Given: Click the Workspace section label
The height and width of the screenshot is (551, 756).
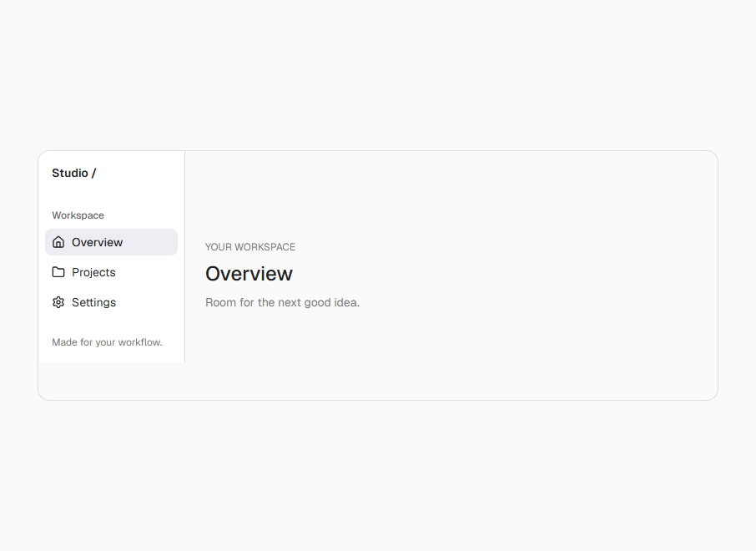Looking at the screenshot, I should coord(78,215).
